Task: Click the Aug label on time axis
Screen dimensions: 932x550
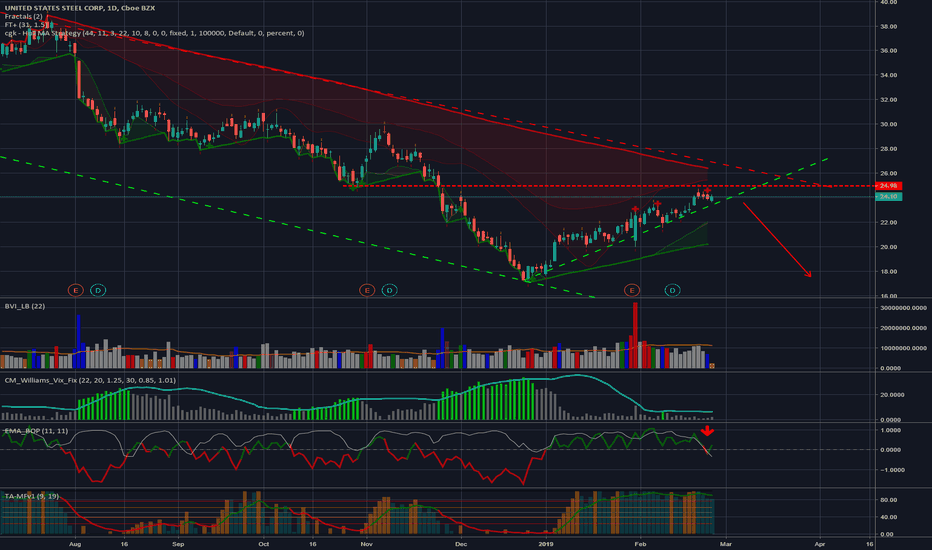Action: pos(75,544)
